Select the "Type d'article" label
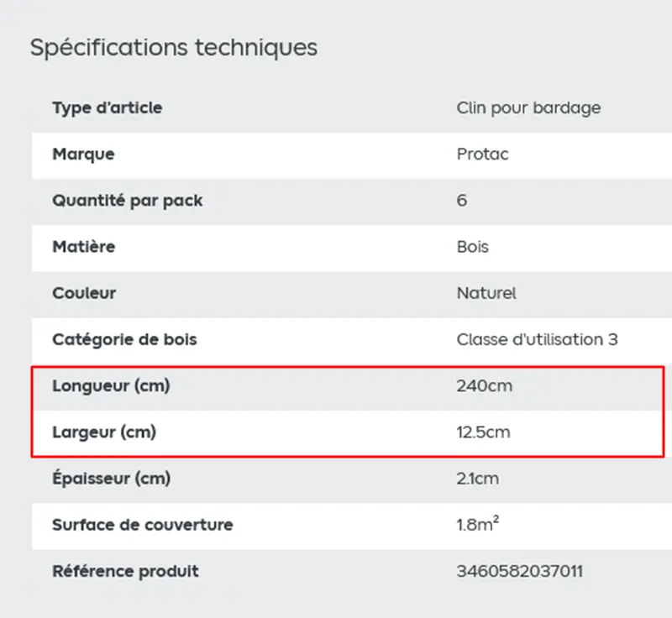The height and width of the screenshot is (618, 672). (x=108, y=108)
